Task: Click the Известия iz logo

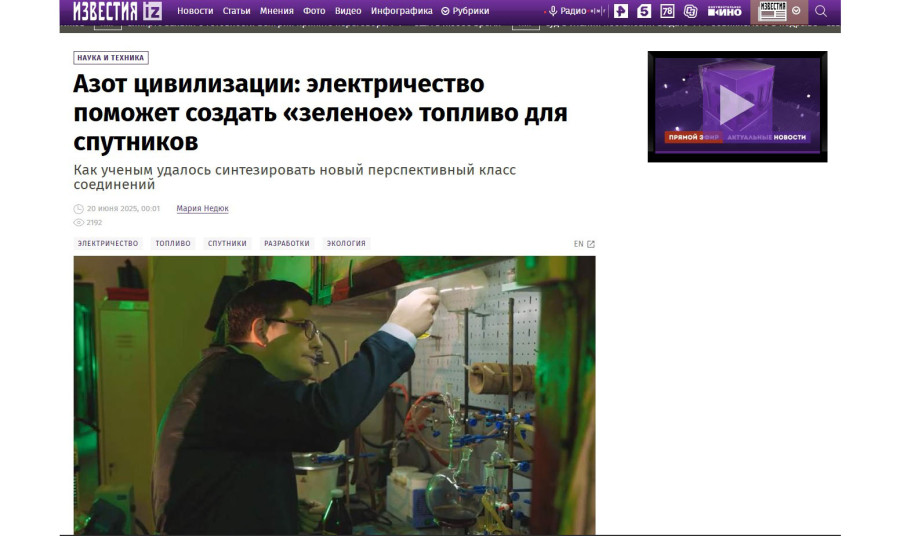Action: pos(117,11)
